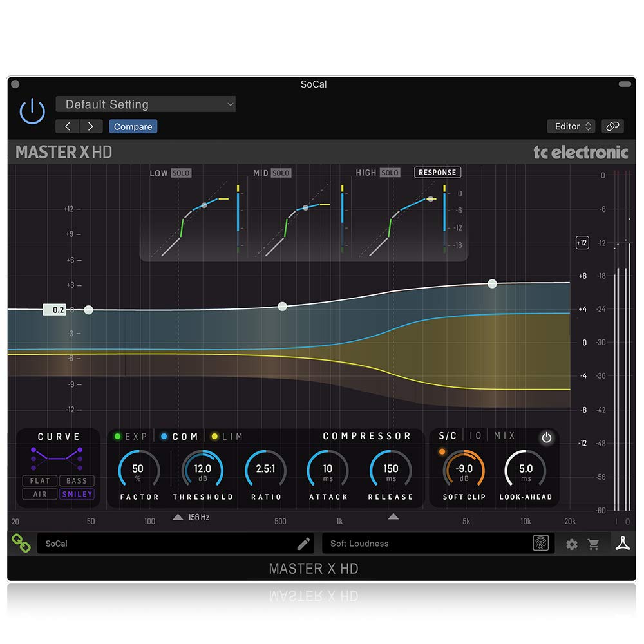Solo the LOW band
Screen dimensions: 644x644
pyautogui.click(x=181, y=173)
